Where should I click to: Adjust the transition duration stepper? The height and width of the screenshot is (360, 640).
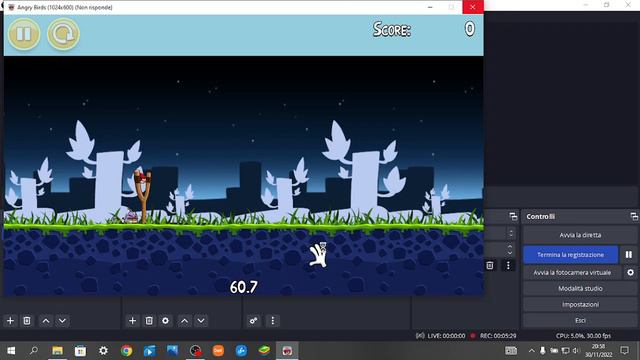pos(510,249)
